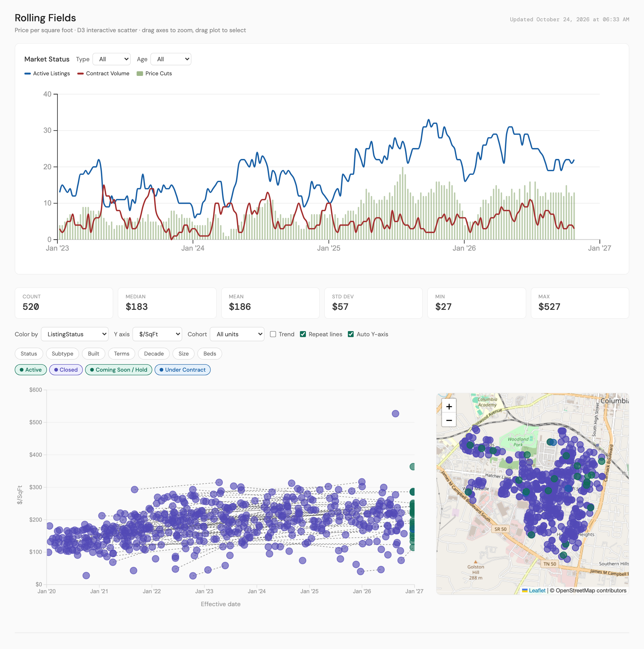The height and width of the screenshot is (649, 644).
Task: Click the MAX $527 stat card
Action: point(580,303)
